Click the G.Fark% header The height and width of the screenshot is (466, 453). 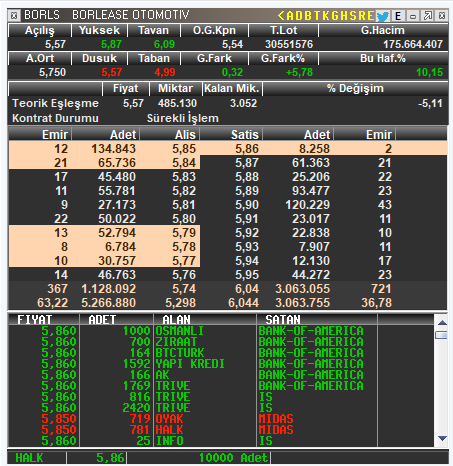(283, 58)
